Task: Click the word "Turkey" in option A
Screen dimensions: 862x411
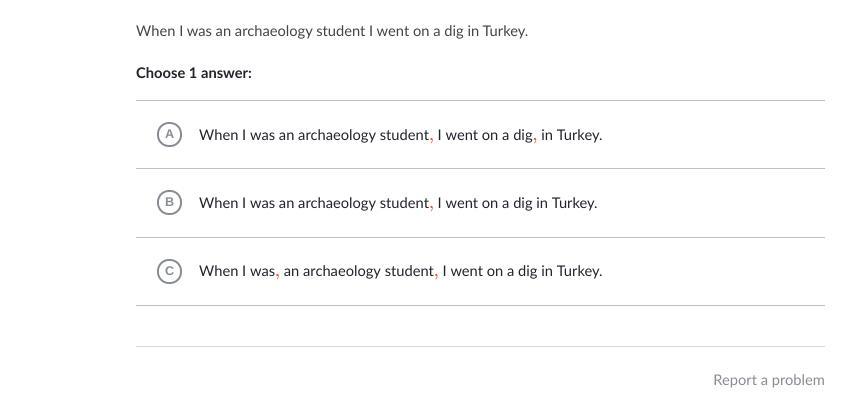Action: tap(578, 135)
